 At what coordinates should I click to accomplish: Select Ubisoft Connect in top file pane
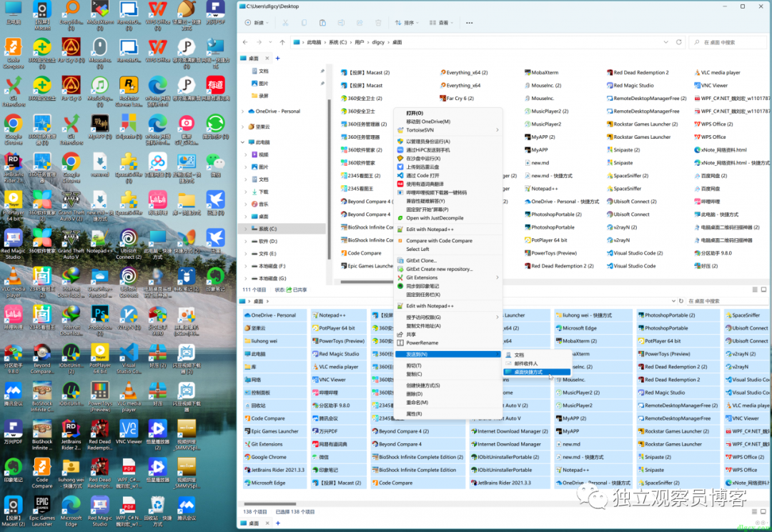628,215
